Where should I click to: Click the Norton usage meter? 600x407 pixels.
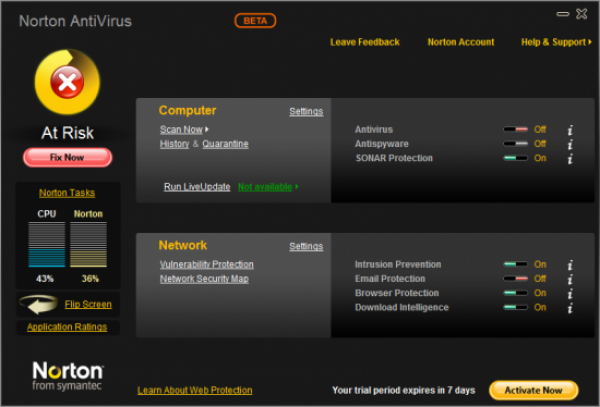click(x=88, y=244)
